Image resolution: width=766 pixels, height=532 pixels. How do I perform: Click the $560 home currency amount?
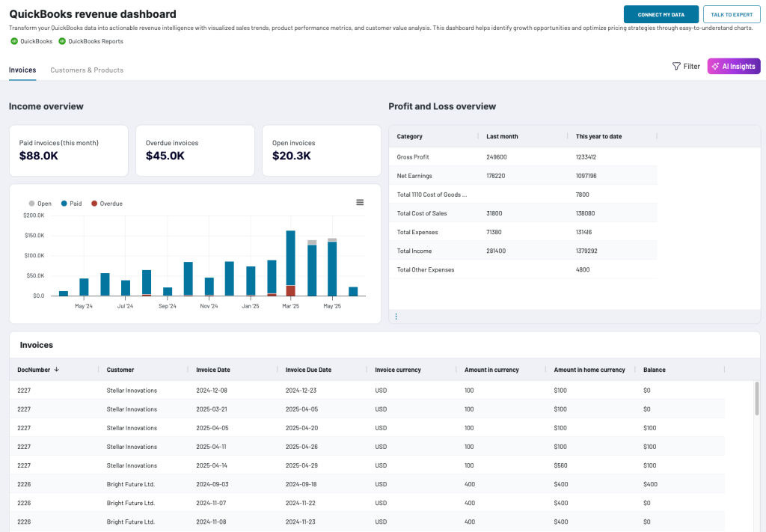coord(560,465)
